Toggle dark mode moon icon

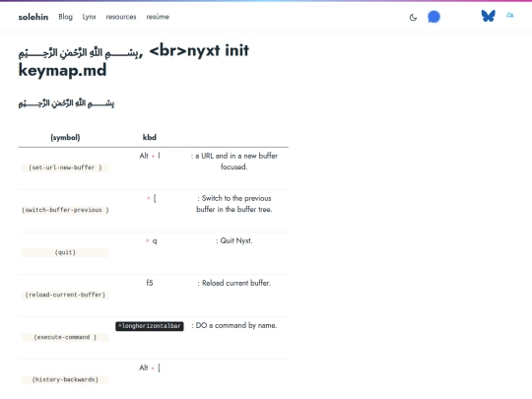pos(413,18)
